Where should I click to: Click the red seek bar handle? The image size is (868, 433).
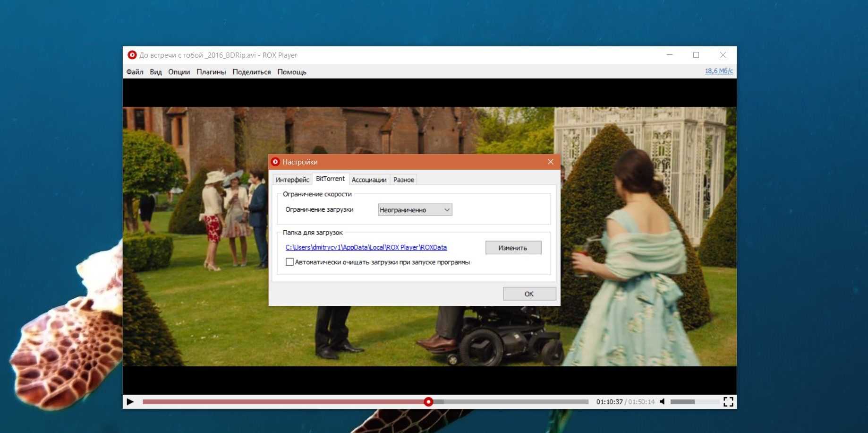pyautogui.click(x=428, y=402)
